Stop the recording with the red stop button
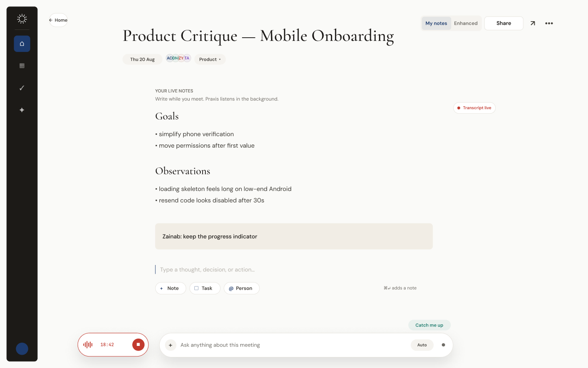 click(138, 345)
